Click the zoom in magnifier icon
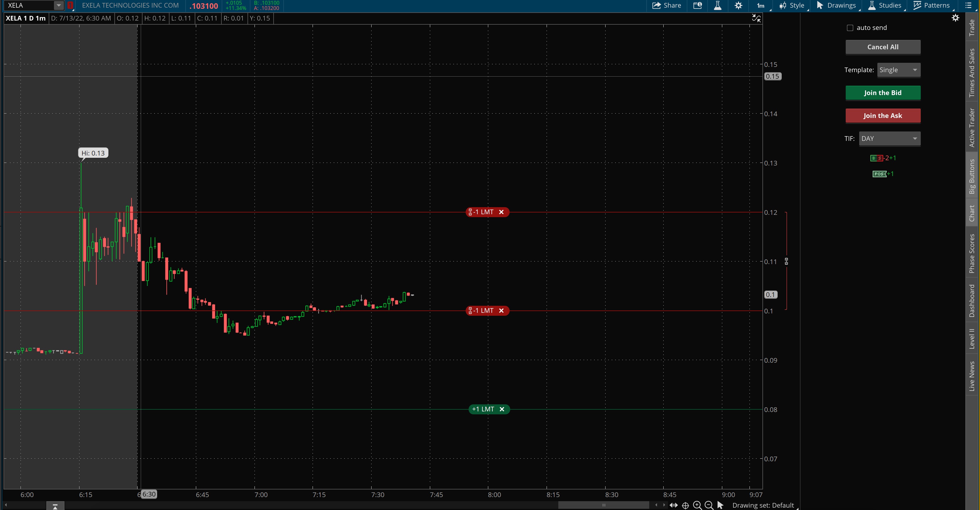The image size is (980, 510). [697, 505]
